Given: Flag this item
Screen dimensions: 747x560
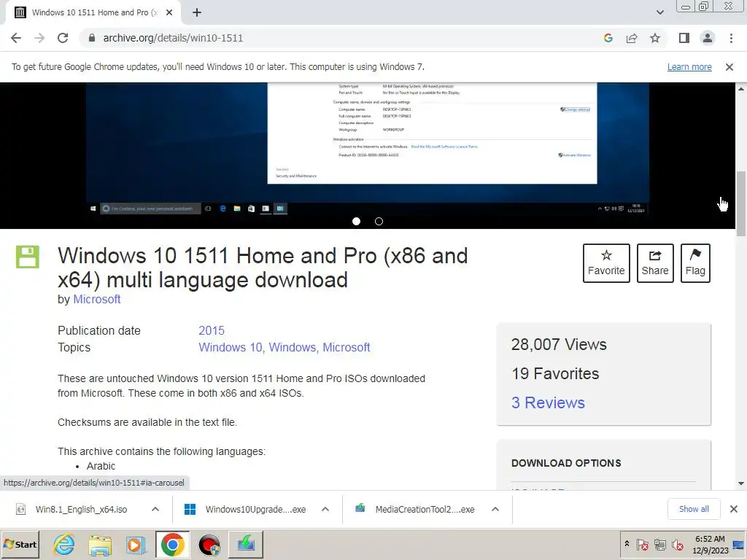Looking at the screenshot, I should point(695,263).
